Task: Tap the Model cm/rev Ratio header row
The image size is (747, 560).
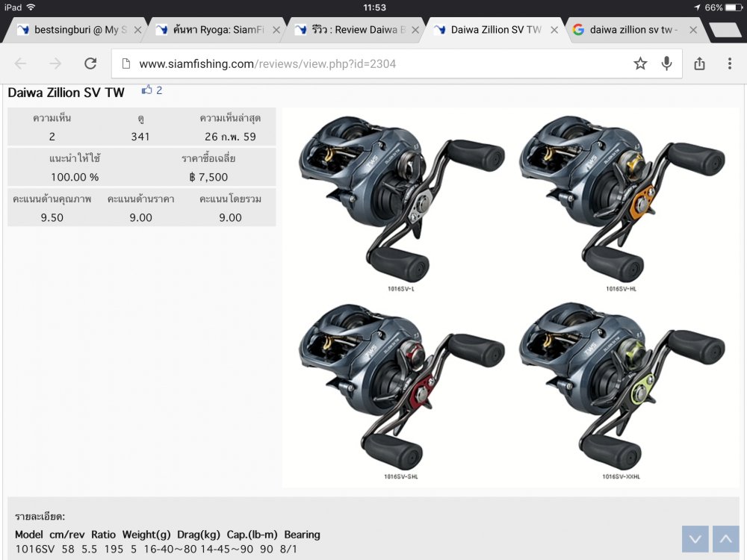Action: pyautogui.click(x=167, y=535)
